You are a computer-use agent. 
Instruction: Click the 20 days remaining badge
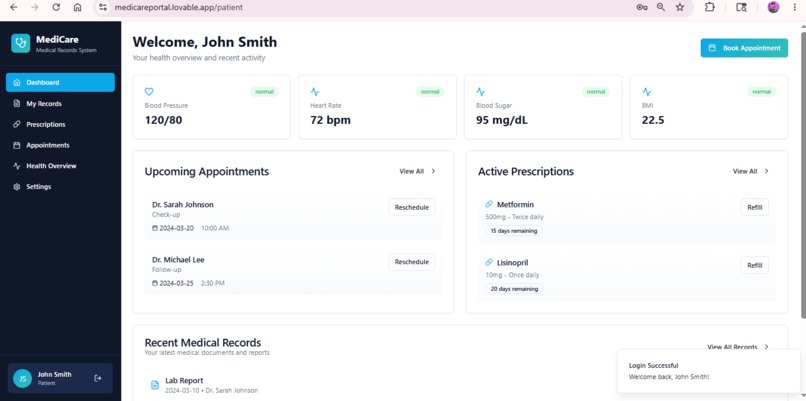click(514, 289)
